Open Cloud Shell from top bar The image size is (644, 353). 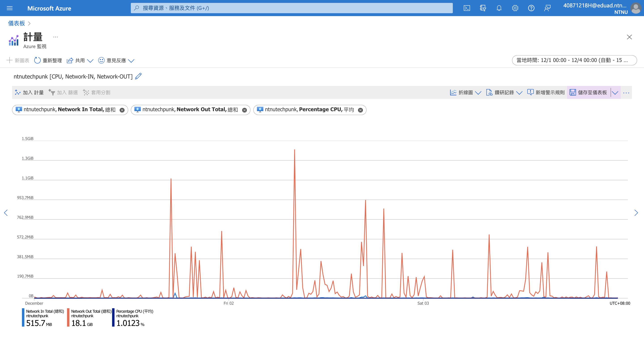pyautogui.click(x=467, y=8)
